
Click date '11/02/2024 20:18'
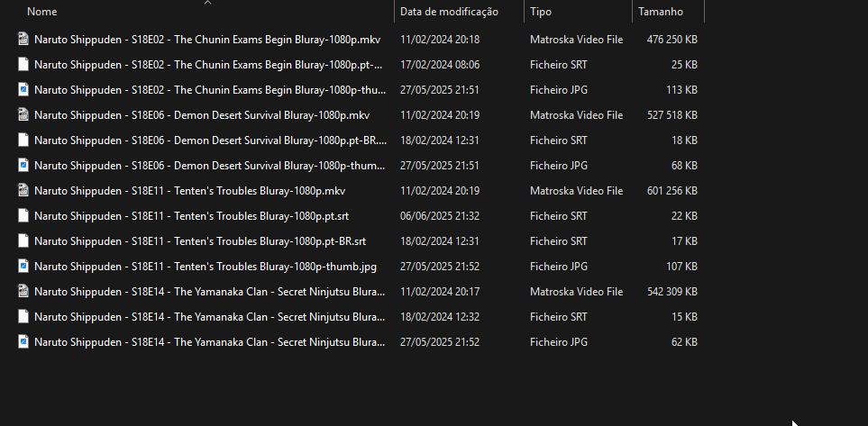click(x=440, y=40)
